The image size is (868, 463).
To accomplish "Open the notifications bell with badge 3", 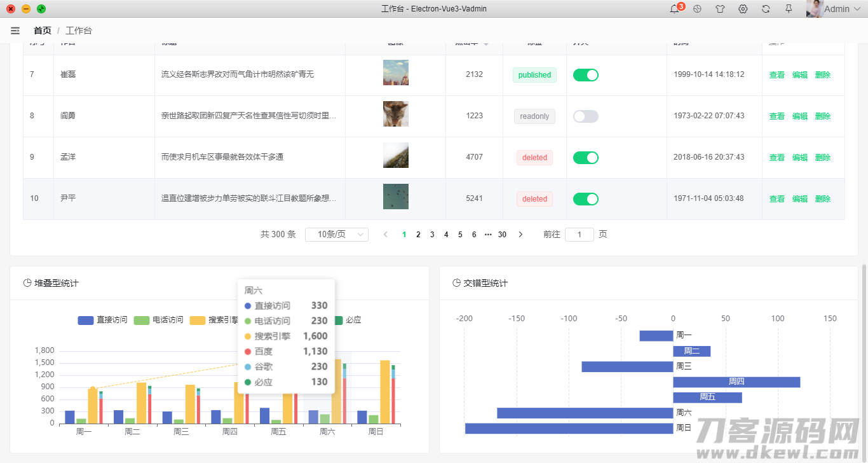I will click(x=675, y=9).
